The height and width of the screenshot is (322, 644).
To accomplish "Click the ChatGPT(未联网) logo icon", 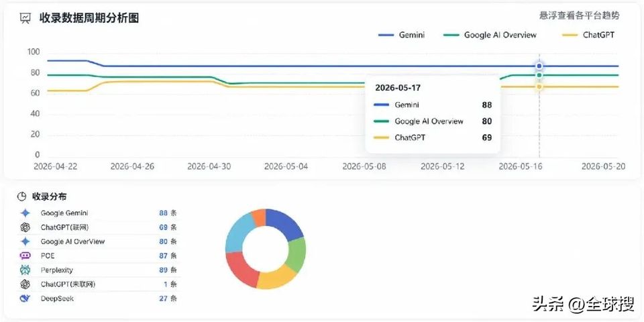I will pos(25,284).
